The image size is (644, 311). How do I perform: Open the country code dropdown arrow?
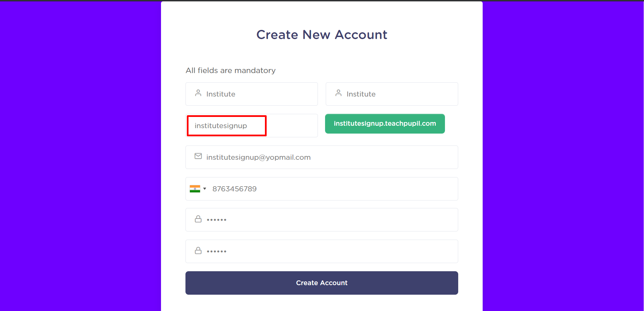click(x=205, y=189)
